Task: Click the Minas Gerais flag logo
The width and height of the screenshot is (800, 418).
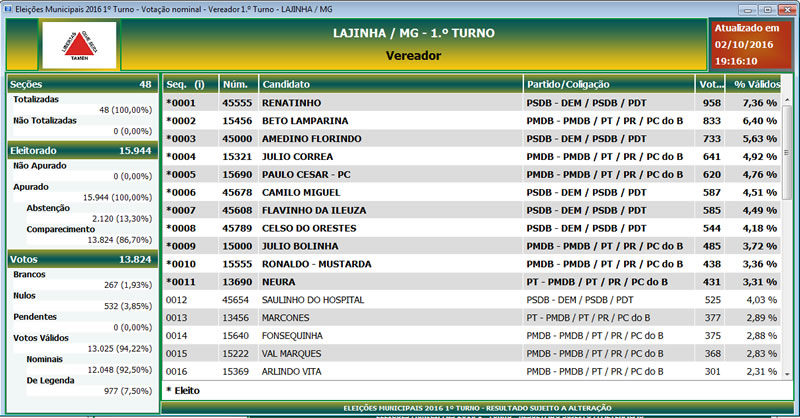Action: tap(79, 45)
